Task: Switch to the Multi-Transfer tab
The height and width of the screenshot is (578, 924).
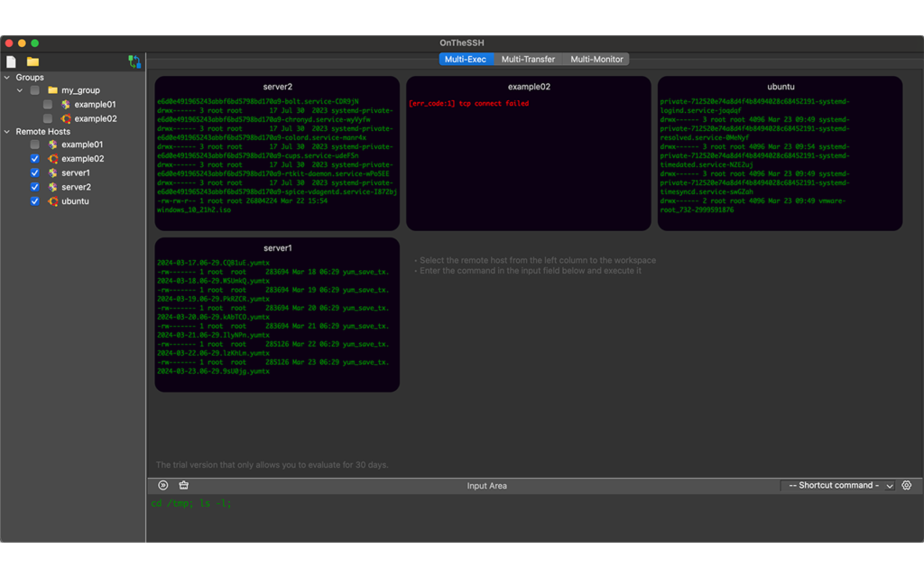Action: tap(528, 59)
